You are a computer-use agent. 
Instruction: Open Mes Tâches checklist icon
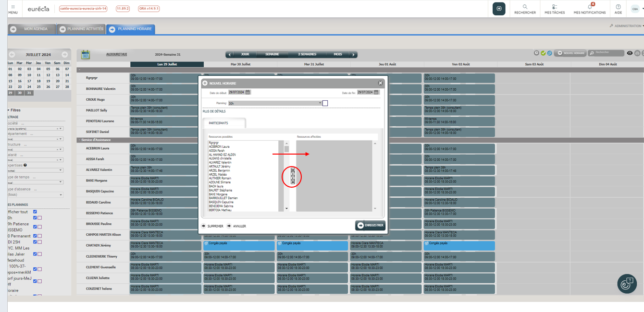tap(555, 7)
